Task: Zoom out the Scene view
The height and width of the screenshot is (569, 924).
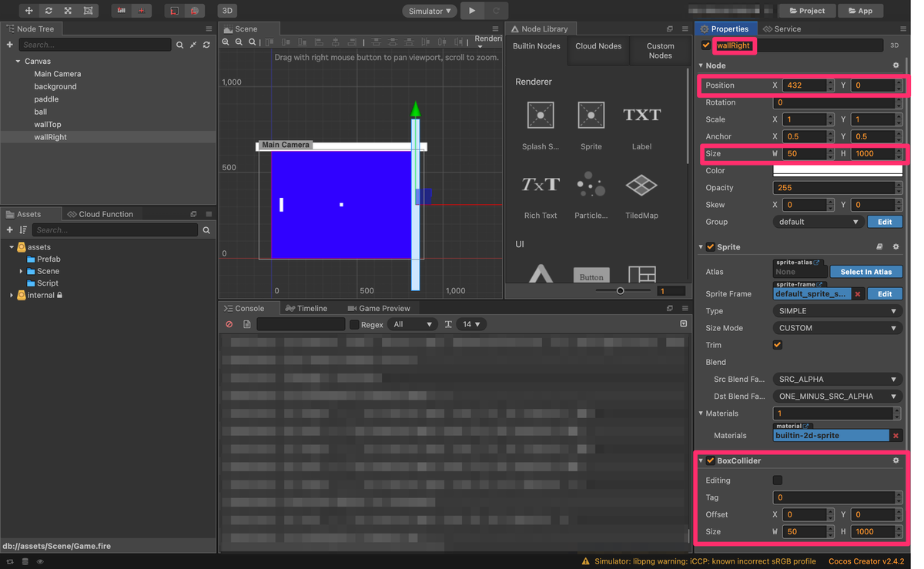Action: click(x=239, y=42)
